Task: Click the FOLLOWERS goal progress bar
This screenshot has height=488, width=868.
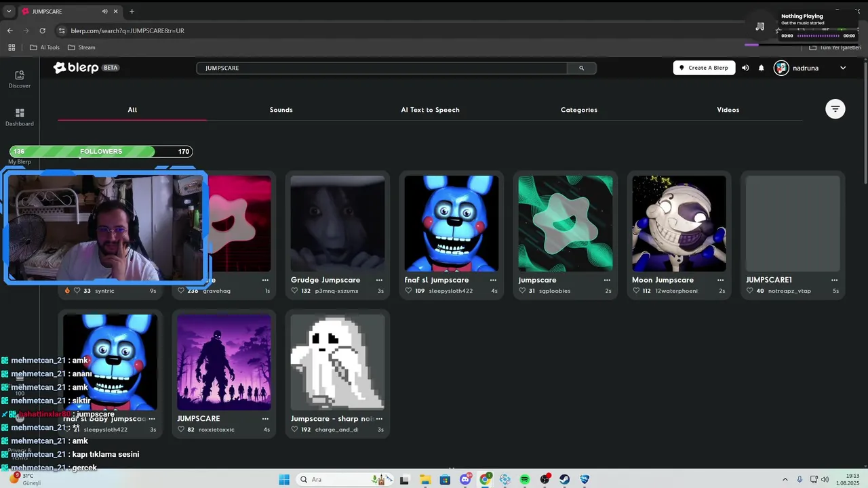Action: tap(101, 152)
